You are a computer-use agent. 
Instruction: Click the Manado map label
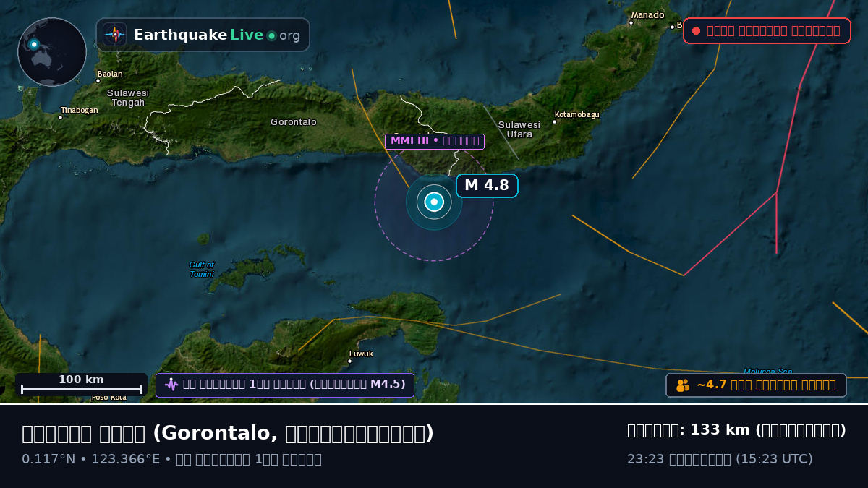(x=648, y=15)
